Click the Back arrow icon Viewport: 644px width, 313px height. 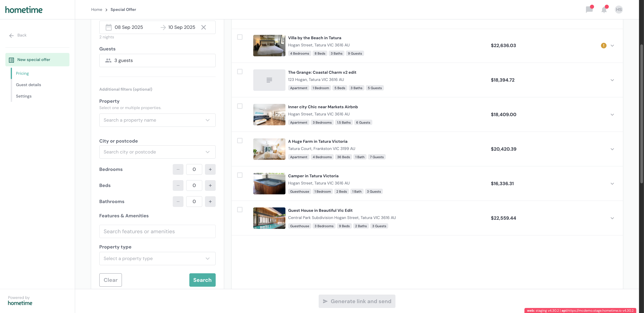pos(12,36)
